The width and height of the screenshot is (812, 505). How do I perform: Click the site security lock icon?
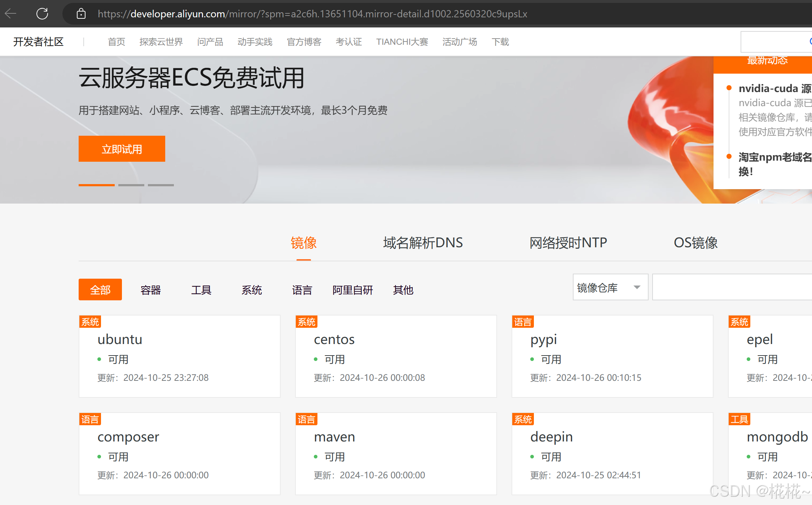81,14
